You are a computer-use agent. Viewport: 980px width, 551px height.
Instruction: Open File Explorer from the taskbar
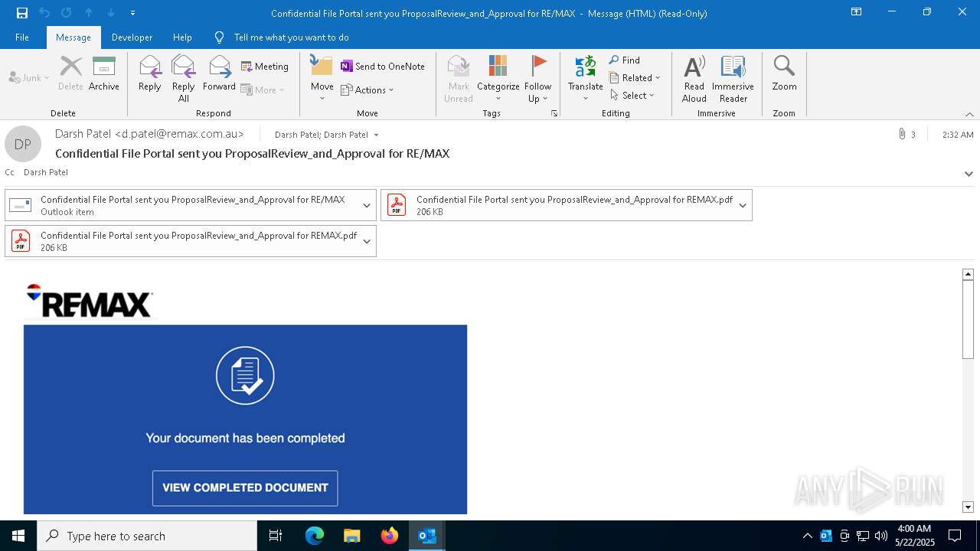point(351,536)
